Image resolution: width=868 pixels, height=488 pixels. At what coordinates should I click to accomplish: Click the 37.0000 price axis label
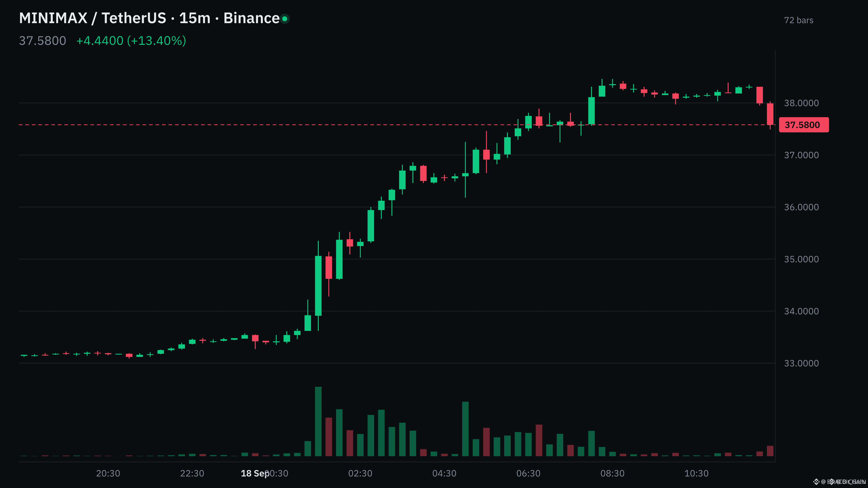tap(801, 155)
